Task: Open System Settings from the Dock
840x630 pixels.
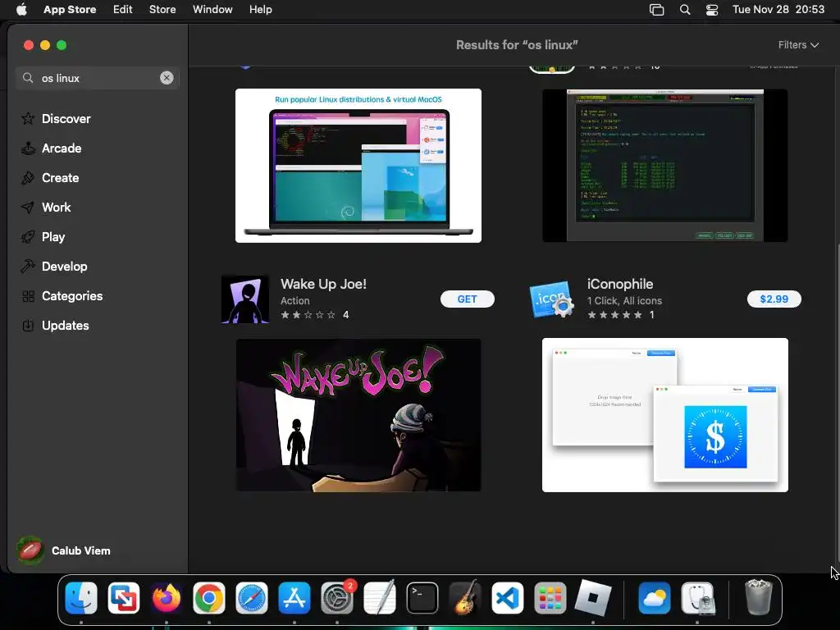Action: pos(337,598)
